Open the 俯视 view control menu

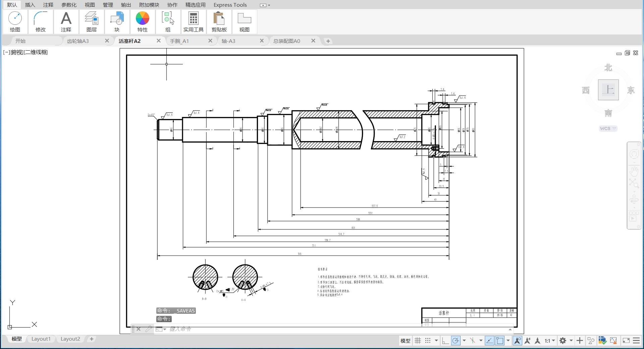point(17,52)
